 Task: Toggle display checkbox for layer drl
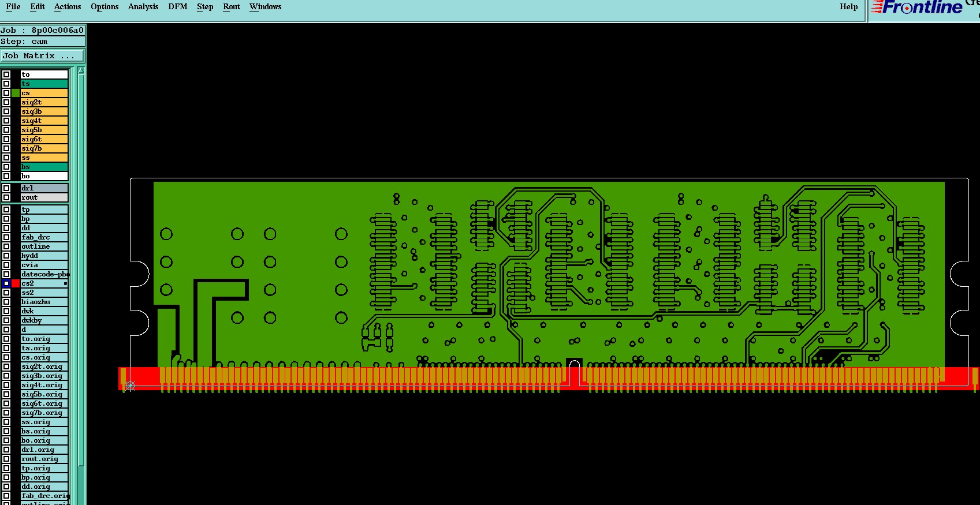[6, 188]
